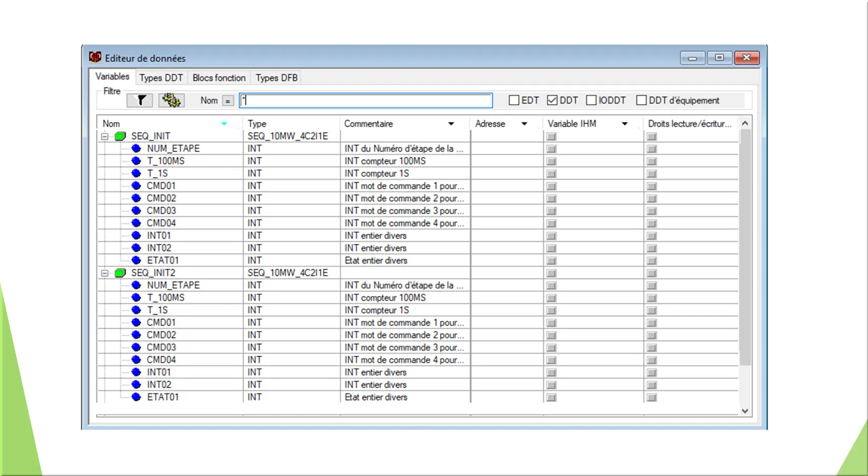The image size is (868, 476).
Task: Click the Droits lecture/écriture column header
Action: [x=690, y=124]
